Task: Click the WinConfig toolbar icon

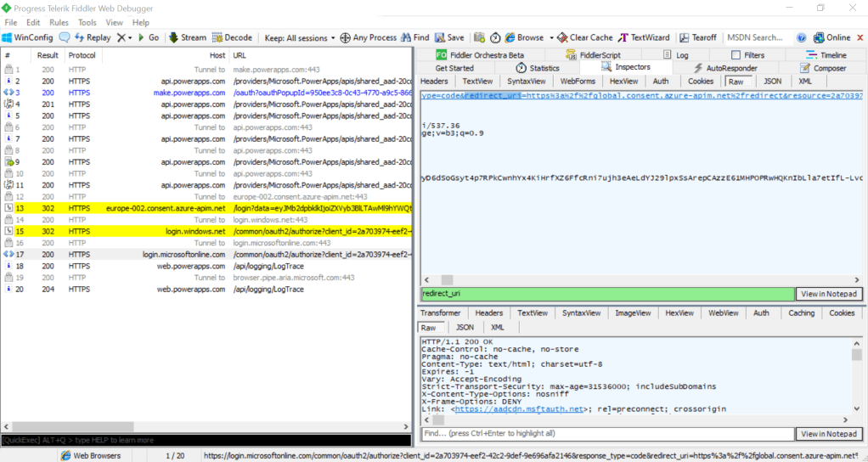Action: tap(8, 37)
